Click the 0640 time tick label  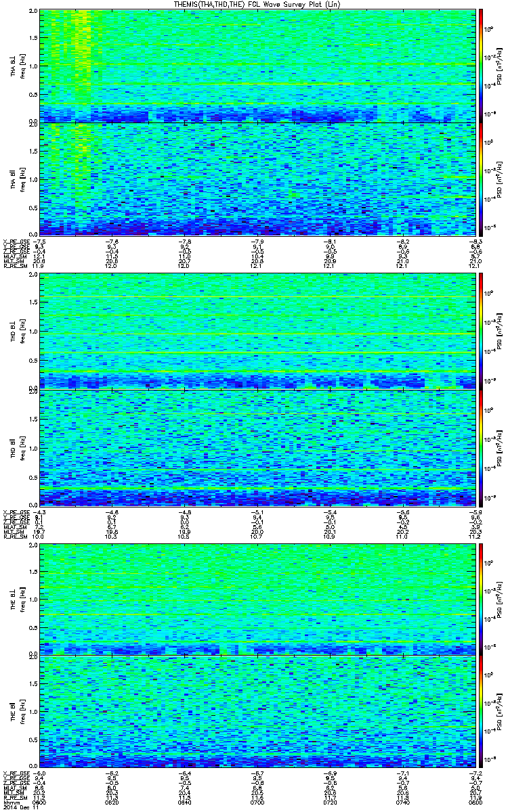[x=185, y=803]
